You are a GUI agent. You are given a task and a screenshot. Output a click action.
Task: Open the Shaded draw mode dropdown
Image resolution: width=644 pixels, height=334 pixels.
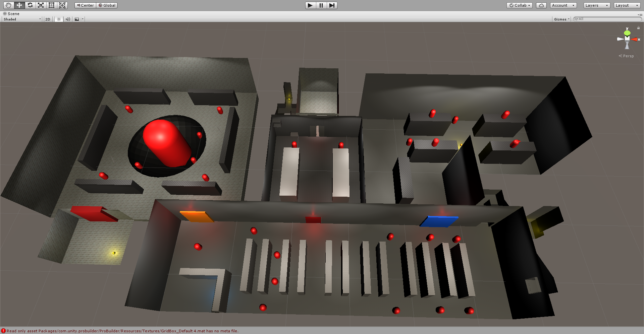21,19
